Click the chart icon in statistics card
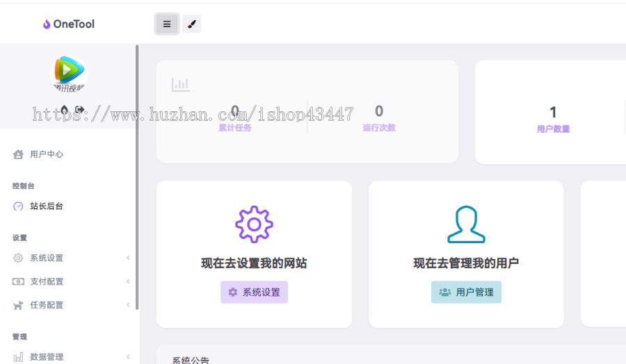 coord(181,85)
